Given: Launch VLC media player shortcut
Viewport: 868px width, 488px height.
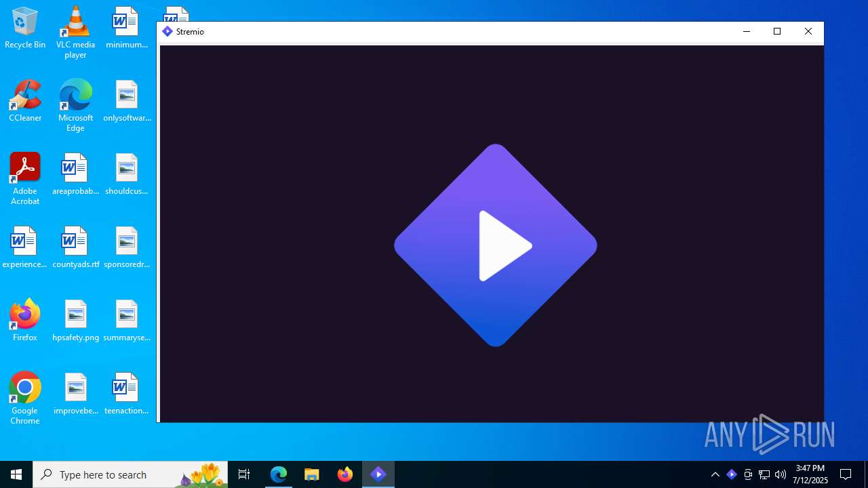Looking at the screenshot, I should (x=75, y=33).
